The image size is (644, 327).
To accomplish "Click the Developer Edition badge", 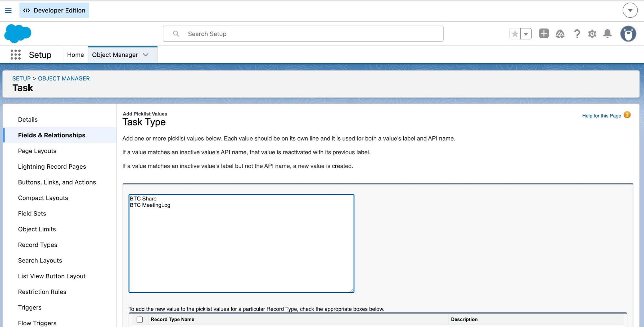I will (x=54, y=10).
